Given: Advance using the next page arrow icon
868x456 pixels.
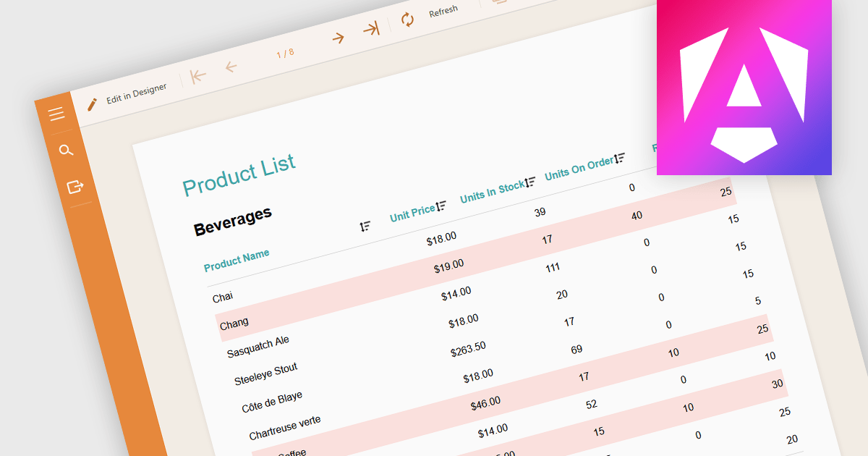Looking at the screenshot, I should (x=338, y=36).
